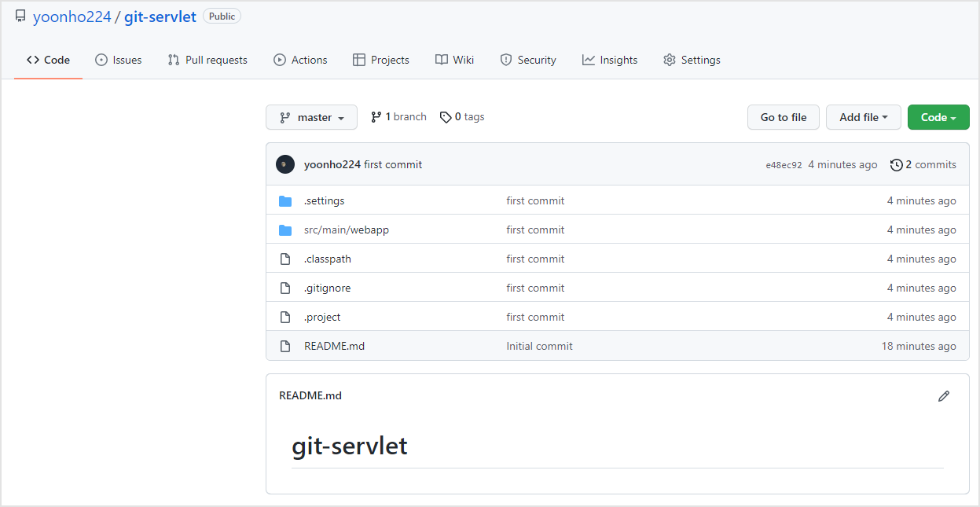Image resolution: width=980 pixels, height=507 pixels.
Task: Expand the Add file dropdown
Action: click(864, 117)
